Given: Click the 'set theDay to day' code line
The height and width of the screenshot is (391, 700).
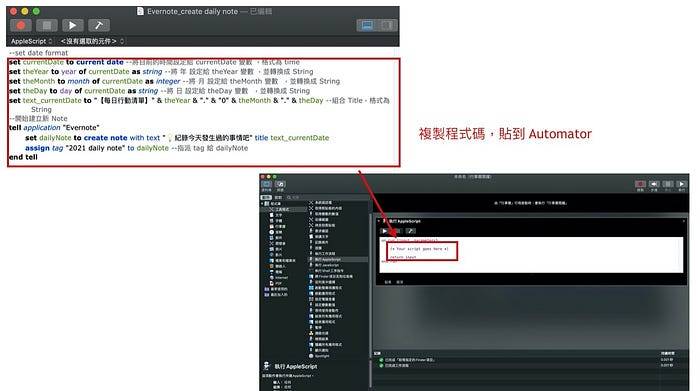Looking at the screenshot, I should pos(159,91).
